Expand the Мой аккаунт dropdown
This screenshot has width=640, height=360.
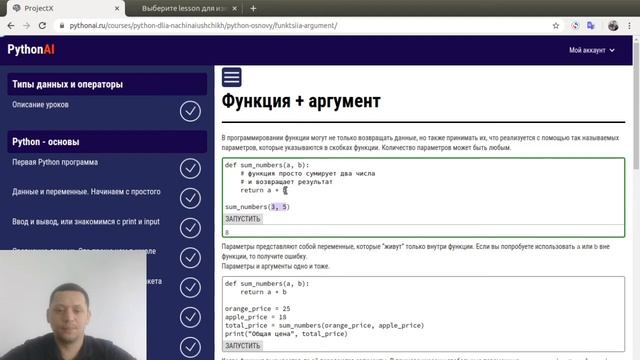tap(592, 50)
